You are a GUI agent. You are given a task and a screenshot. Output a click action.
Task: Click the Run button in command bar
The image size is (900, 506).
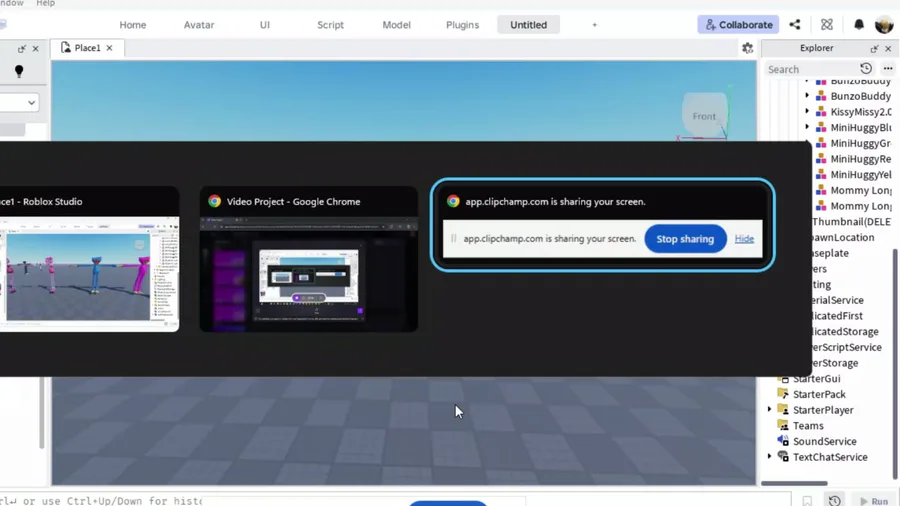click(x=874, y=501)
